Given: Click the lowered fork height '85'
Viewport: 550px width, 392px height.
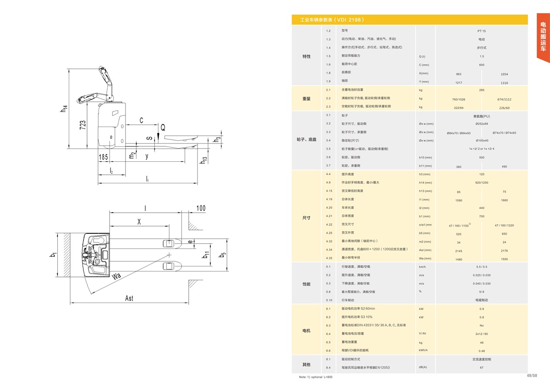Looking at the screenshot, I should pyautogui.click(x=459, y=192).
